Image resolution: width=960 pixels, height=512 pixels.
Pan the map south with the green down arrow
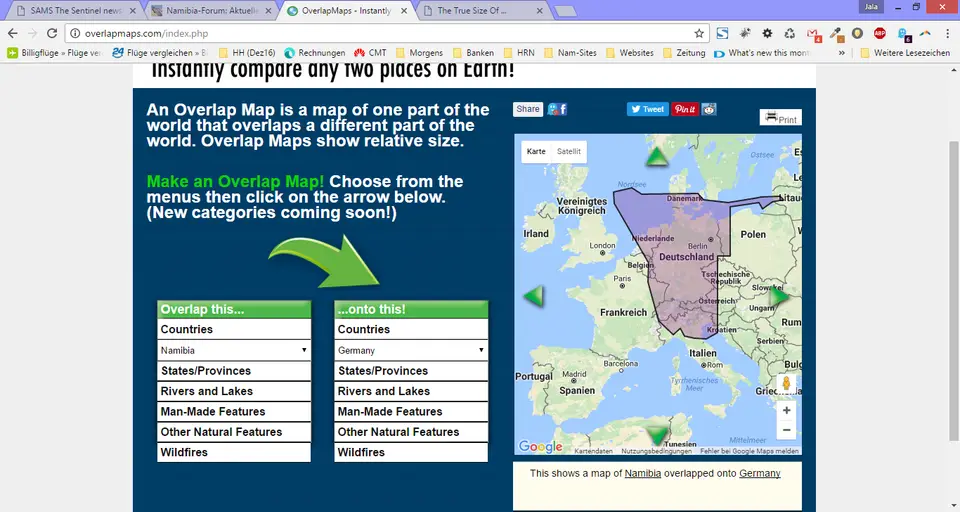[656, 434]
